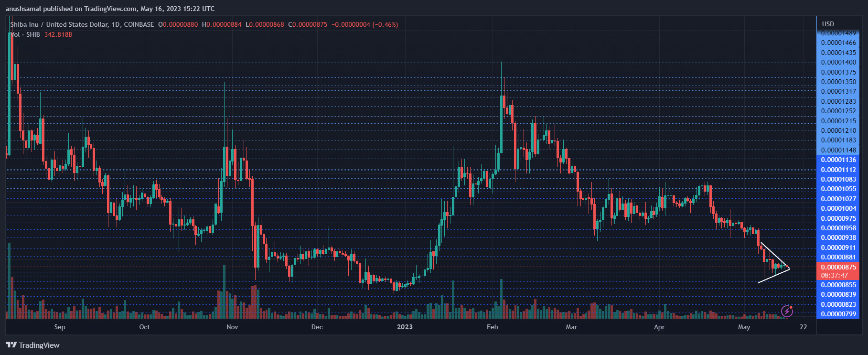
Task: Click the Apr label on time axis
Action: pyautogui.click(x=659, y=327)
